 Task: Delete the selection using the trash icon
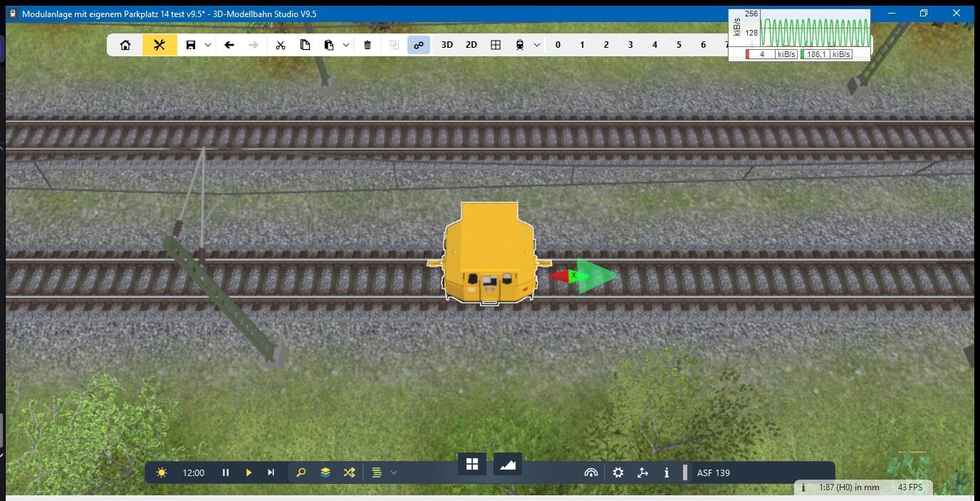pyautogui.click(x=367, y=45)
